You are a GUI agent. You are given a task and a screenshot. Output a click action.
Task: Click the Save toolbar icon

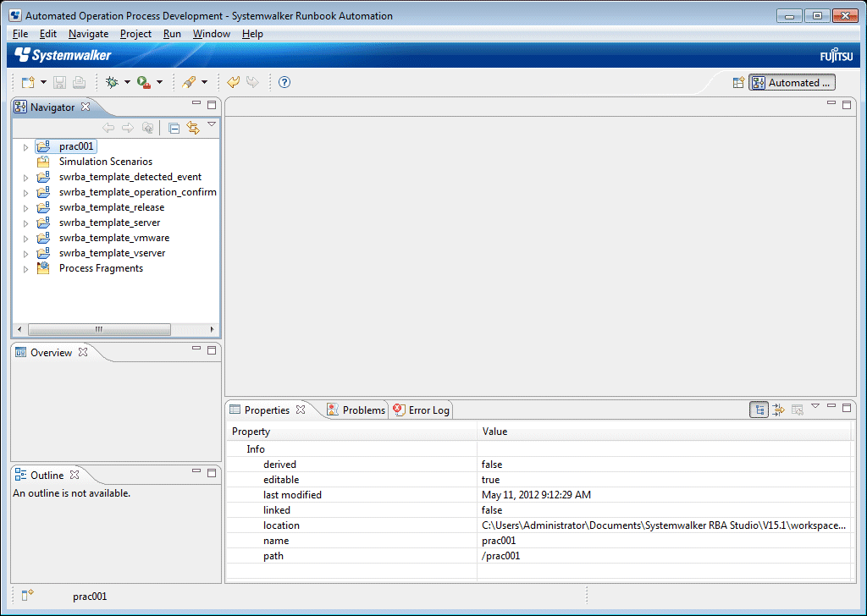click(x=60, y=82)
